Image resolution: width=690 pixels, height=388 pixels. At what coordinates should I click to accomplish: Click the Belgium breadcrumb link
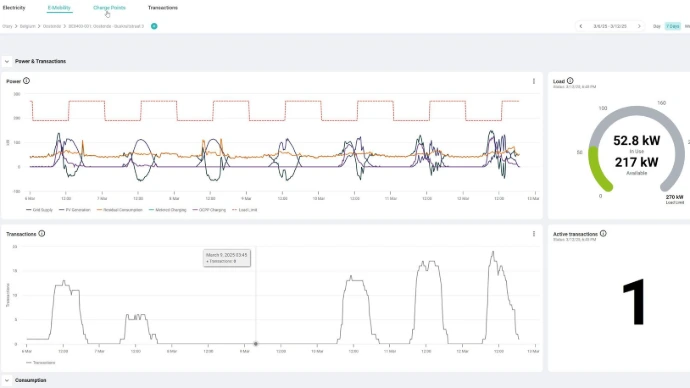(x=27, y=26)
